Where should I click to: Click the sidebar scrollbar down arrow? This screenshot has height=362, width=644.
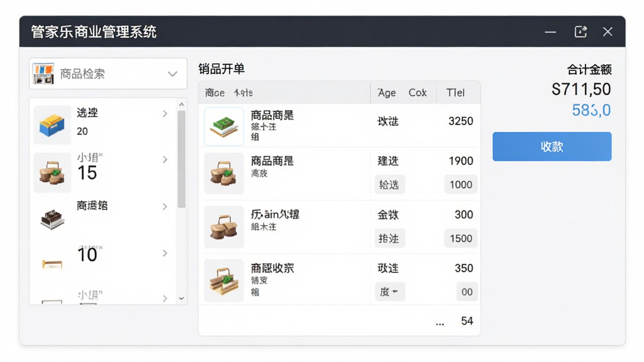coord(182,299)
